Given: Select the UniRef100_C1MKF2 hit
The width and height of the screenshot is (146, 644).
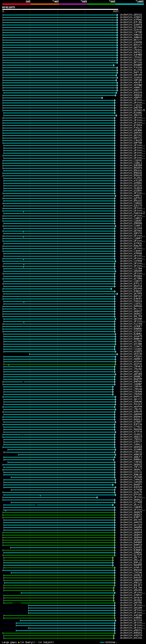Looking at the screenshot, I should click(x=131, y=226).
